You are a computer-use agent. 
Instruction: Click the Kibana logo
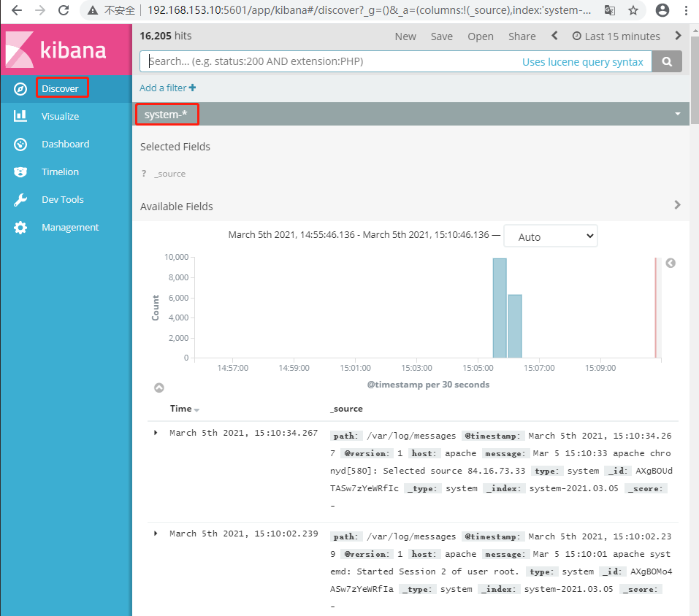(56, 50)
